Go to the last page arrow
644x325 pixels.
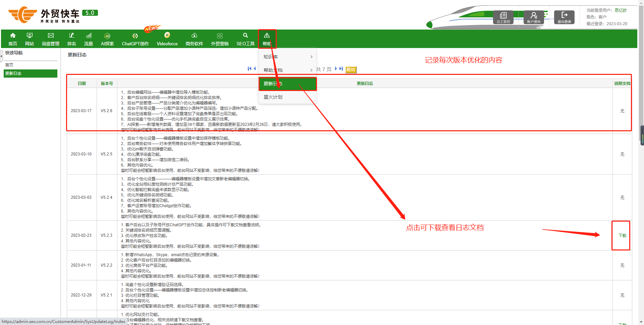click(x=341, y=68)
